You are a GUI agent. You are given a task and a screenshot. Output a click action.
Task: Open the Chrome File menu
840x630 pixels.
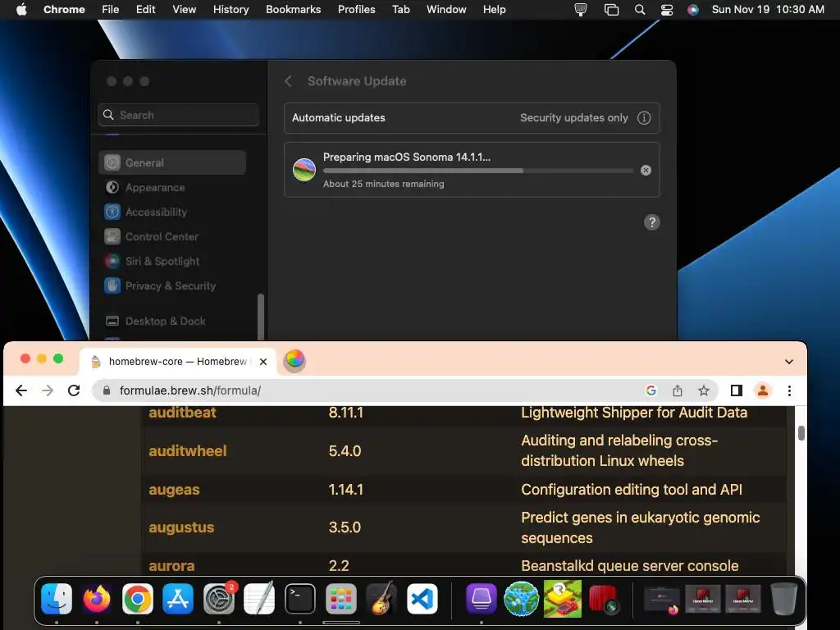click(111, 10)
